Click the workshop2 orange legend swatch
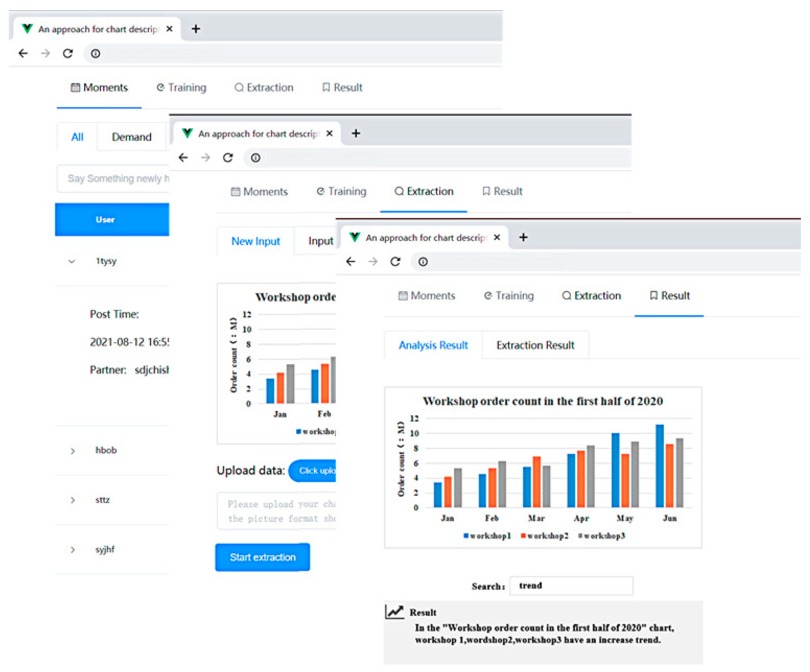This screenshot has height=672, width=810. pyautogui.click(x=523, y=535)
